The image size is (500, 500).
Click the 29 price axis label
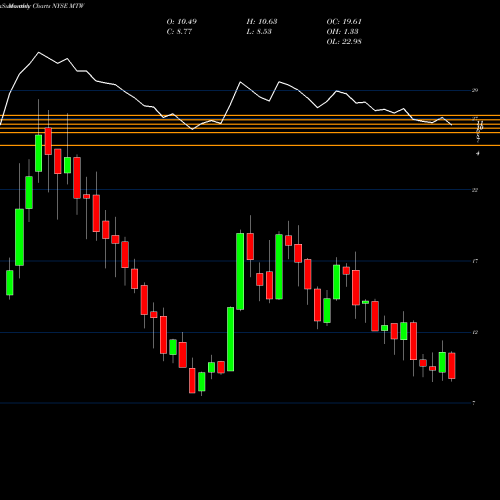tap(475, 90)
